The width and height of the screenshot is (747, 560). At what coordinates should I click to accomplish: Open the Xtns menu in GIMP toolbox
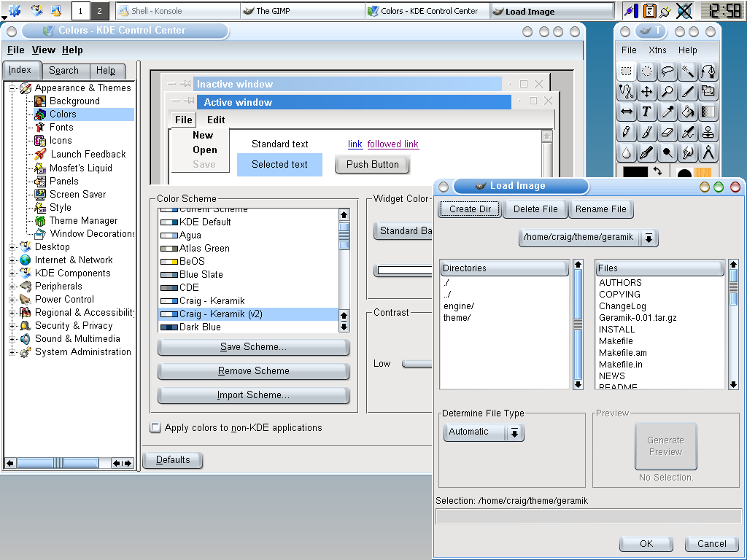click(657, 50)
